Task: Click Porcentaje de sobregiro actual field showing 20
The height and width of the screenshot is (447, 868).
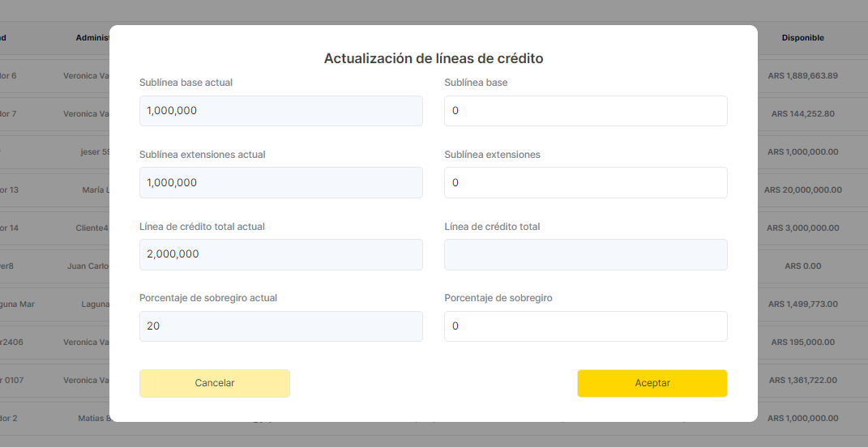Action: pyautogui.click(x=280, y=326)
